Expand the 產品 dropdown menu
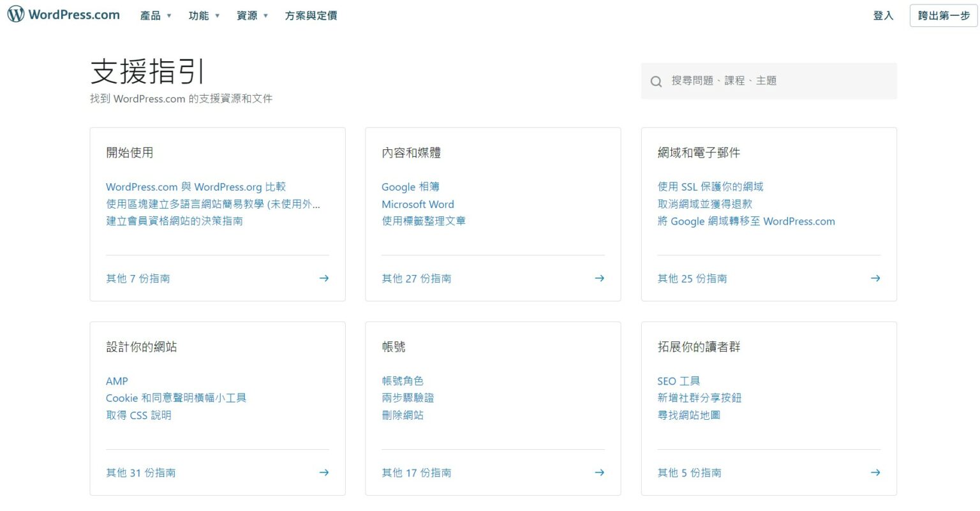 pyautogui.click(x=156, y=16)
